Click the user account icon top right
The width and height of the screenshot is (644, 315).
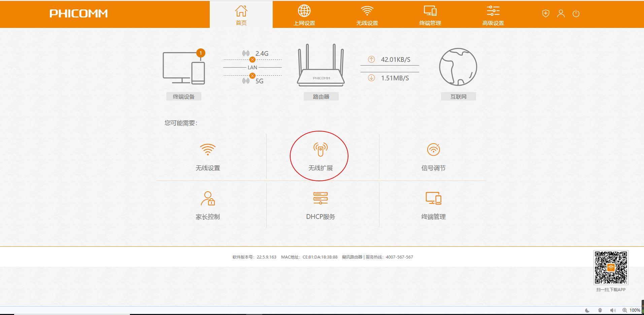(560, 13)
